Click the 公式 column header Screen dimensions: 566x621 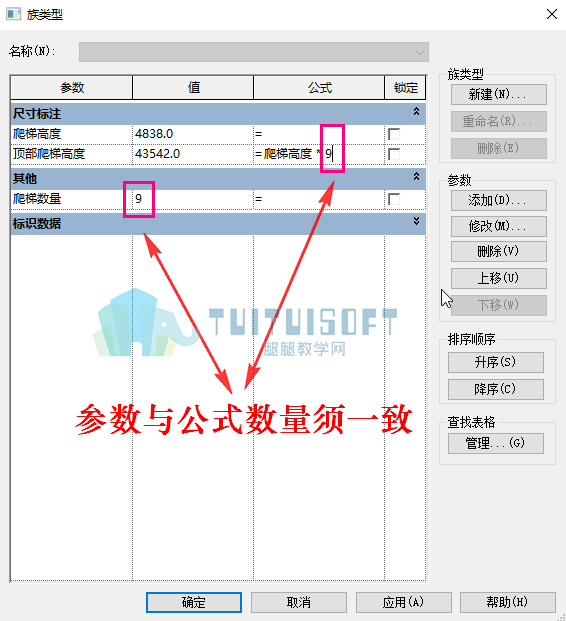319,88
